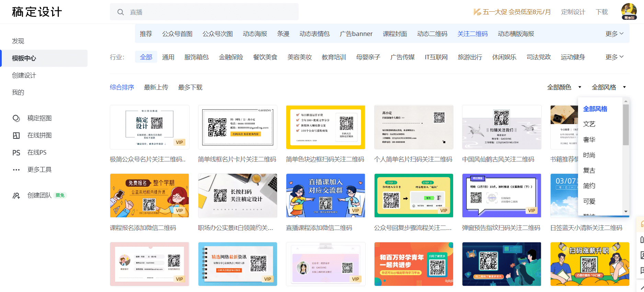Expand the industry 更多 dropdown
Screen dimensions: 644x292
pos(614,57)
